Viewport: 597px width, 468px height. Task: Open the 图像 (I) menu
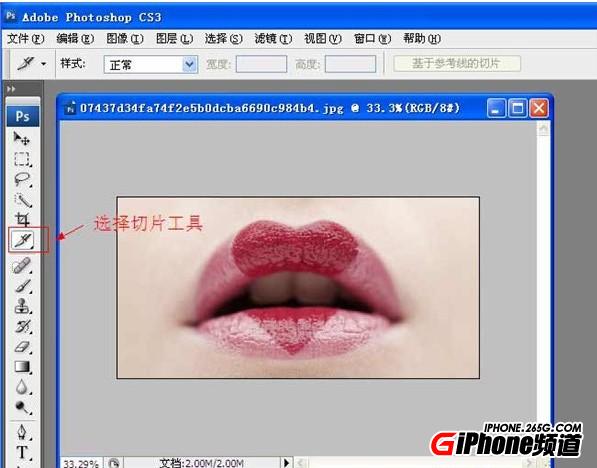tap(125, 38)
